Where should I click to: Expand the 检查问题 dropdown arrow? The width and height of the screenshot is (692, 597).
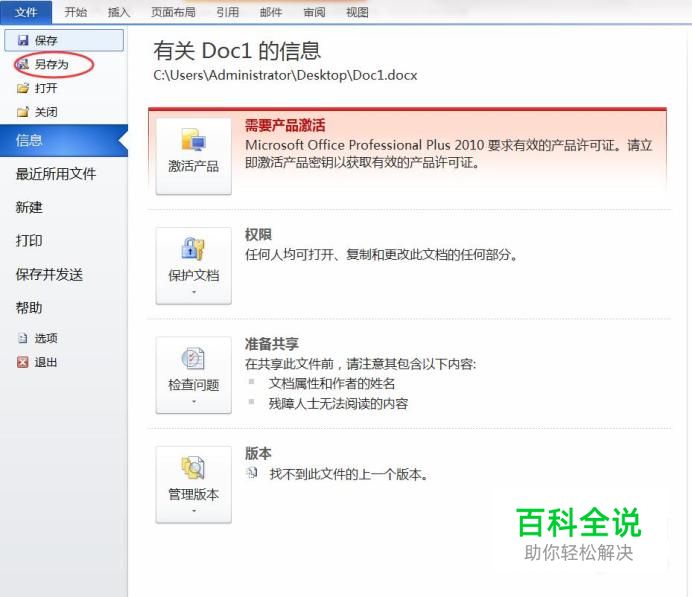[194, 402]
